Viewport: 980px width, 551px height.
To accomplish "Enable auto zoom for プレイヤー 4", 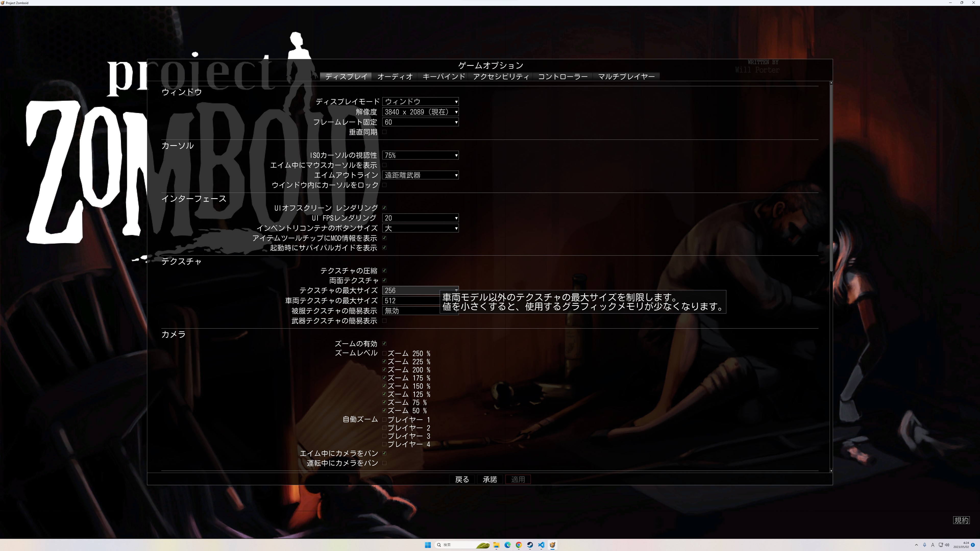I will [x=384, y=444].
